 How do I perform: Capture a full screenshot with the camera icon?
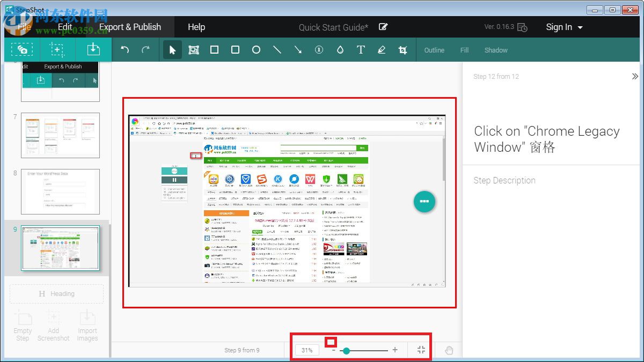pos(22,50)
